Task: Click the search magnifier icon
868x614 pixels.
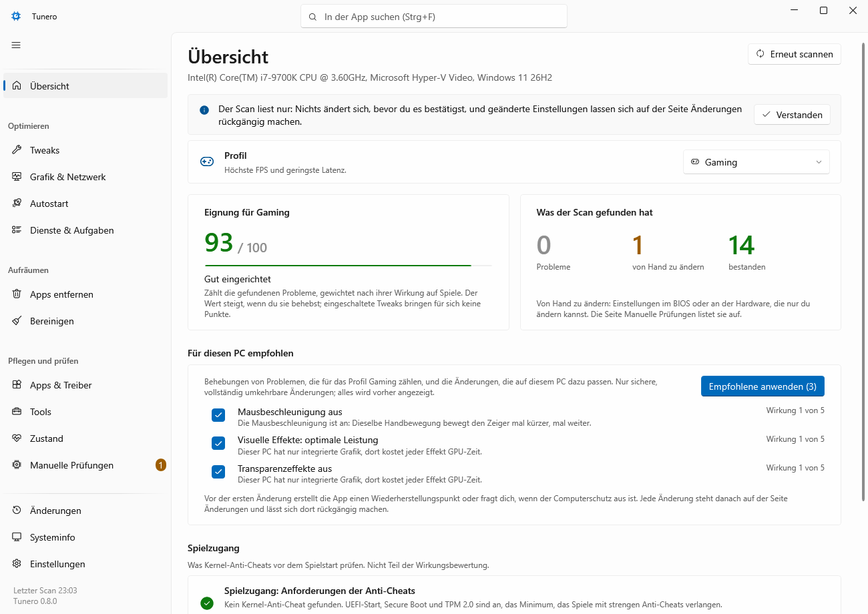Action: coord(313,17)
